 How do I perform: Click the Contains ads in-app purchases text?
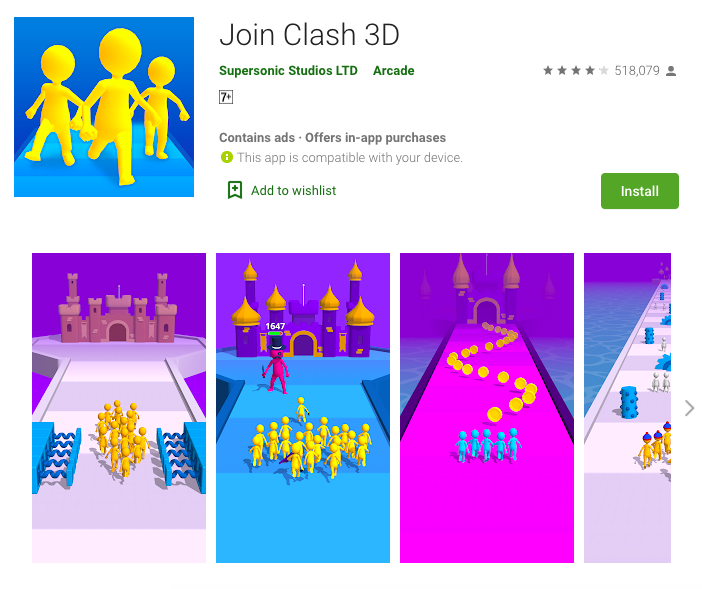[332, 137]
